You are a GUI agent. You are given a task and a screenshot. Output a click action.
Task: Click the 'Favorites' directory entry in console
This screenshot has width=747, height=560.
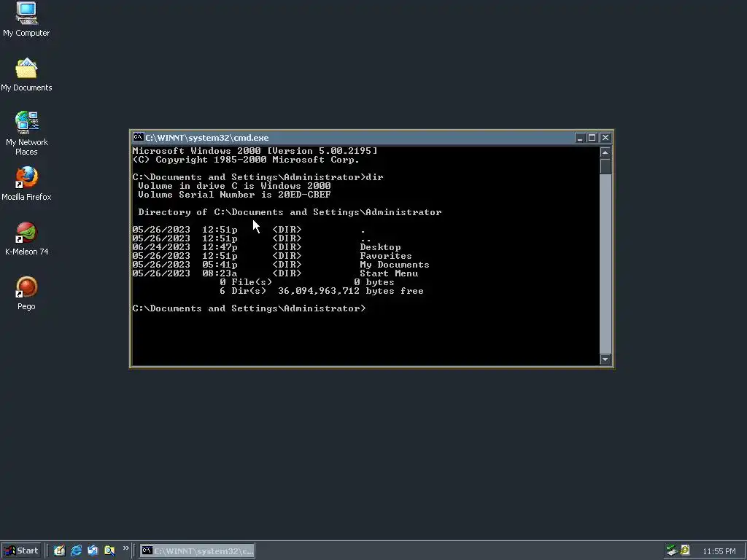coord(386,256)
